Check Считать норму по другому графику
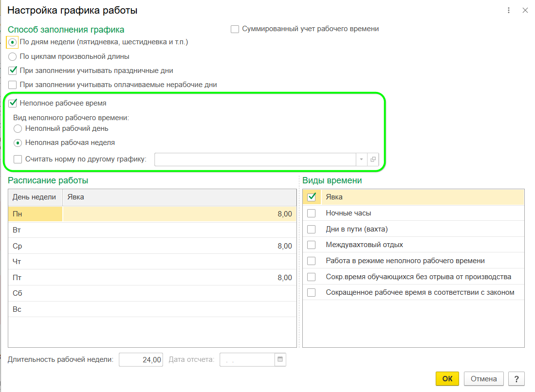 click(18, 159)
